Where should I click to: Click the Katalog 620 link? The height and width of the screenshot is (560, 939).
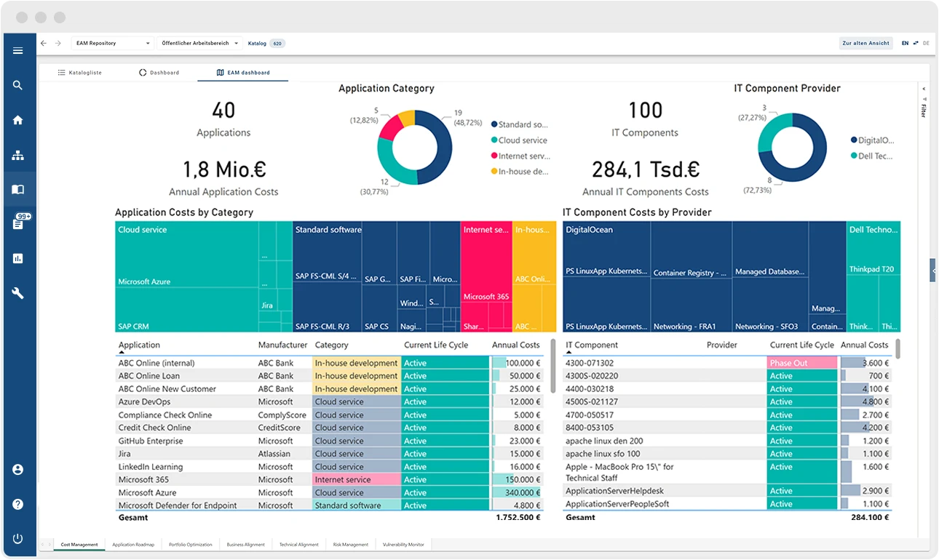(266, 44)
